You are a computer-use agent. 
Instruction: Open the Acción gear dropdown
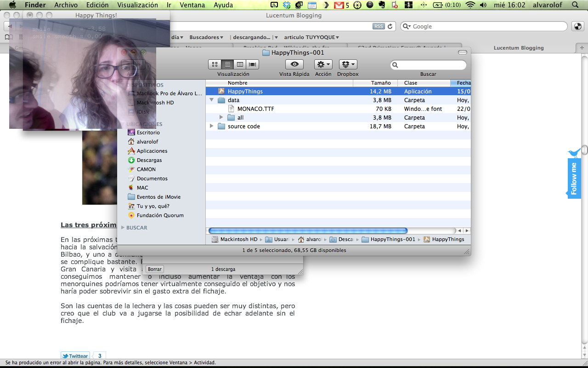coord(323,64)
